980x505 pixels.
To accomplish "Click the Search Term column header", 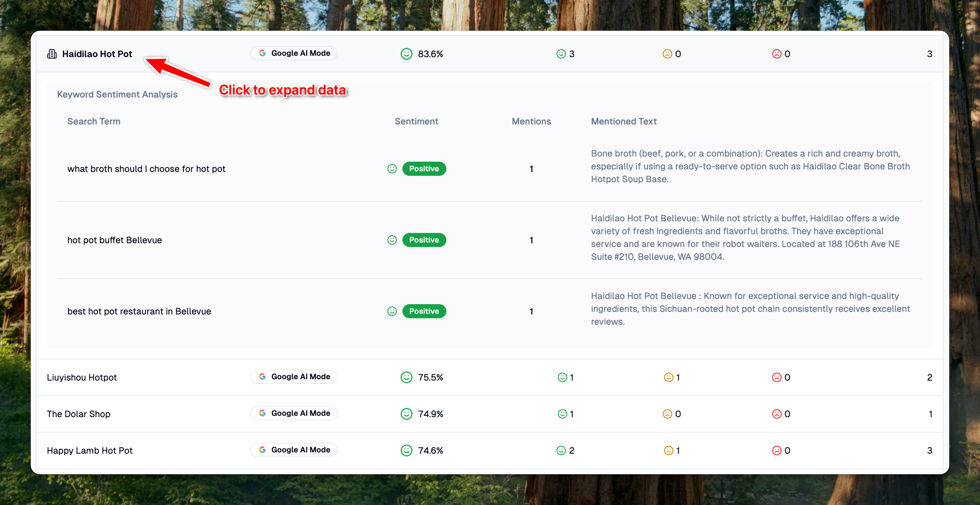I will (94, 121).
